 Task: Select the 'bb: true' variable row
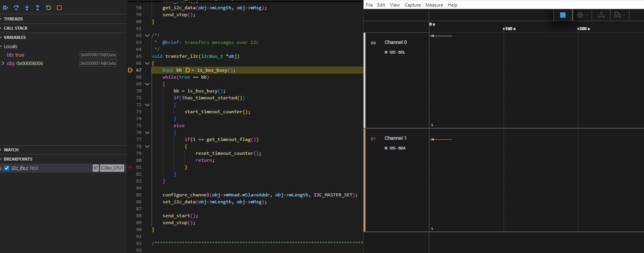(x=63, y=55)
